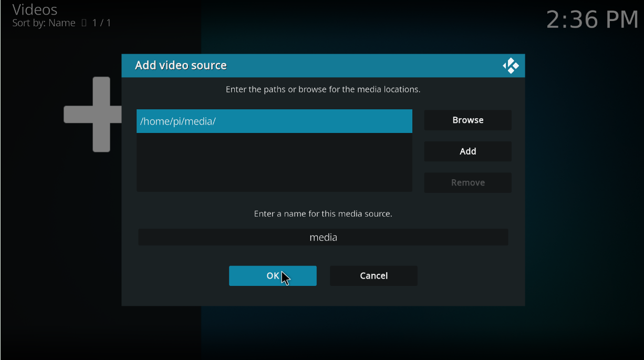Confirm the video source with OK
The height and width of the screenshot is (360, 644).
pyautogui.click(x=273, y=276)
